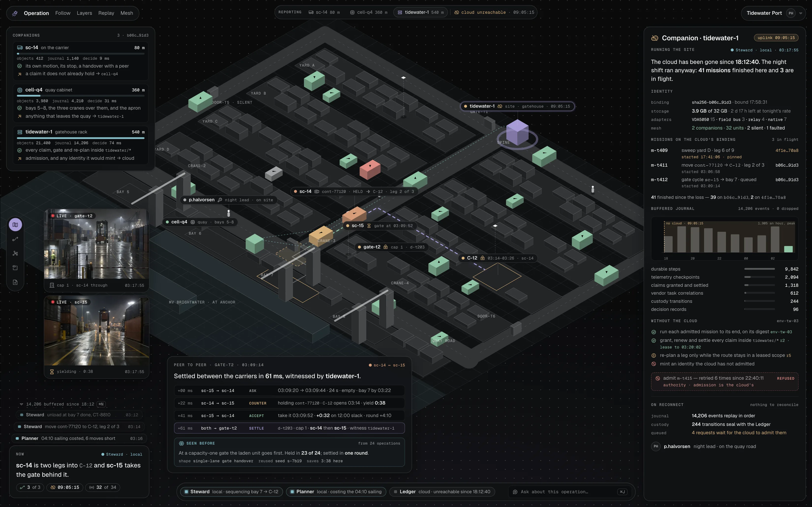Select sc-14 80 m reporting chip
Viewport: 812px width, 507px height.
tap(324, 12)
